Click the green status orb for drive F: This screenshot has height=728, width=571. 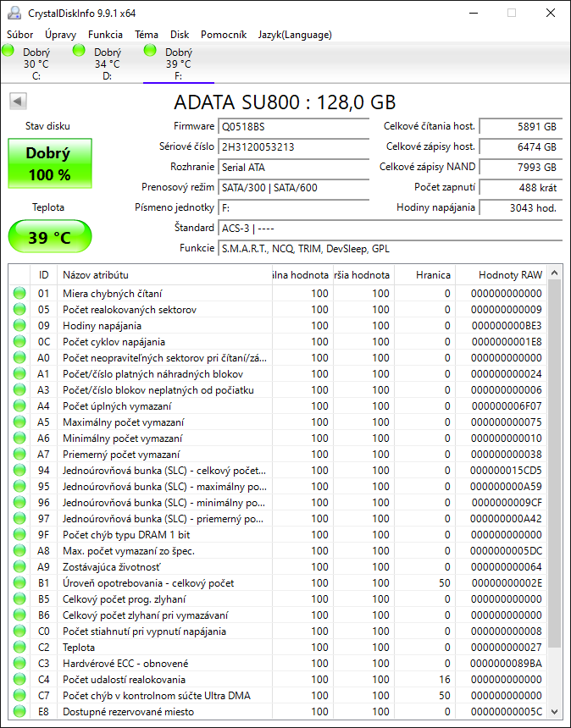coord(150,50)
